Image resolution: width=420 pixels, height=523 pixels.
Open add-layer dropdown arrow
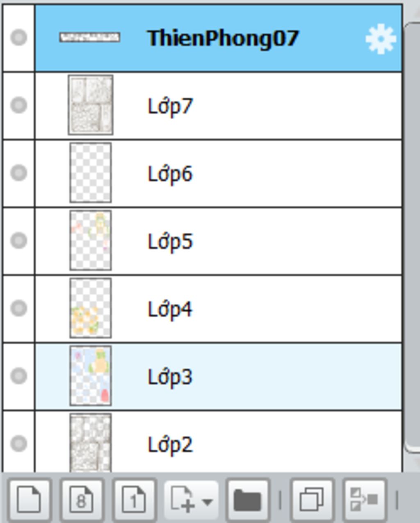[x=208, y=502]
